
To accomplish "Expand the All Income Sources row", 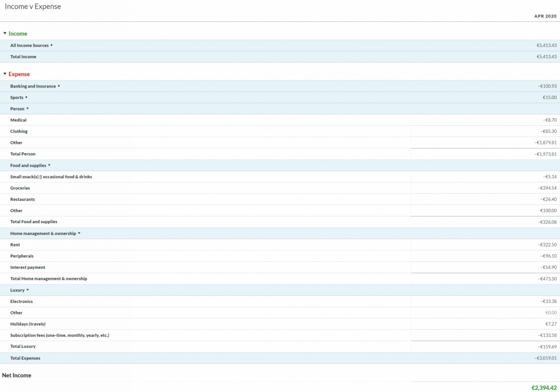I will [x=52, y=45].
